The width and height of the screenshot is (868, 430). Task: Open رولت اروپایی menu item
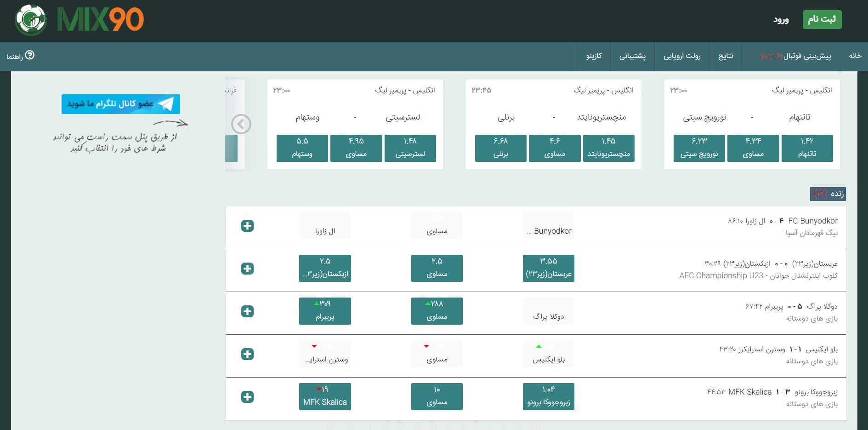682,56
